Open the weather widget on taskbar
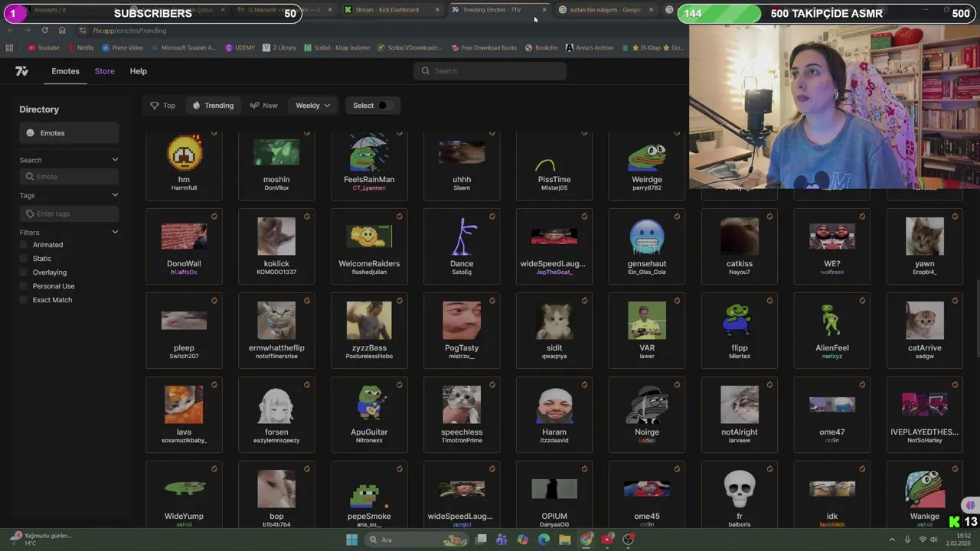 (x=42, y=539)
